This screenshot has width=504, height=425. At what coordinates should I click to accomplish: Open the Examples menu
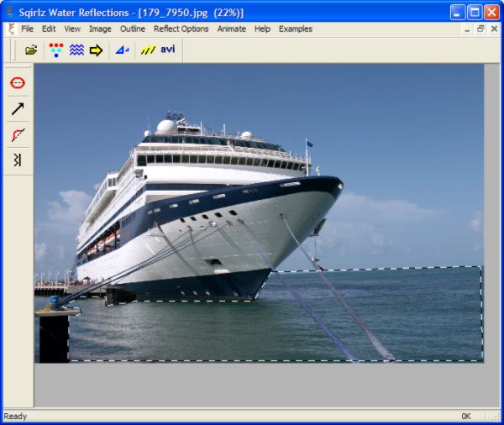pyautogui.click(x=296, y=29)
